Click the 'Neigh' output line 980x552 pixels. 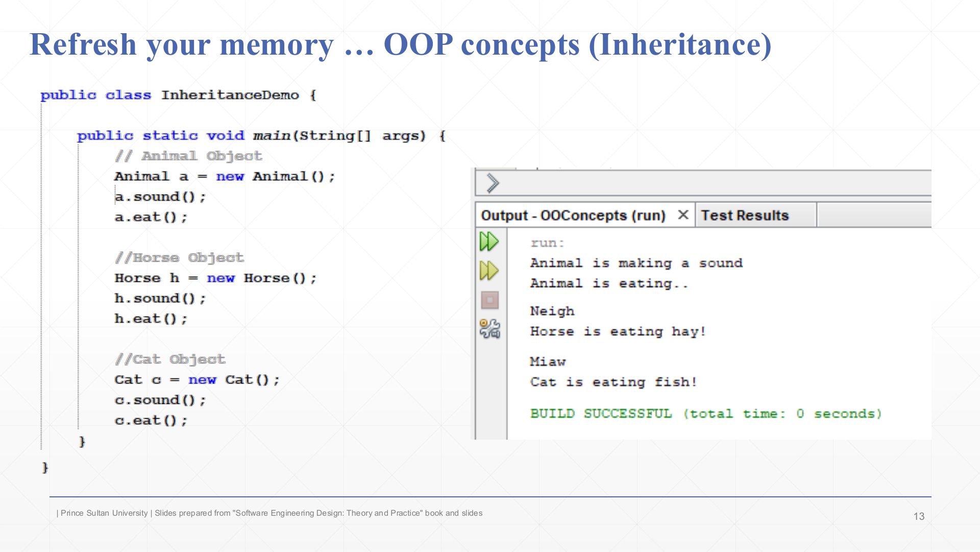pyautogui.click(x=552, y=311)
